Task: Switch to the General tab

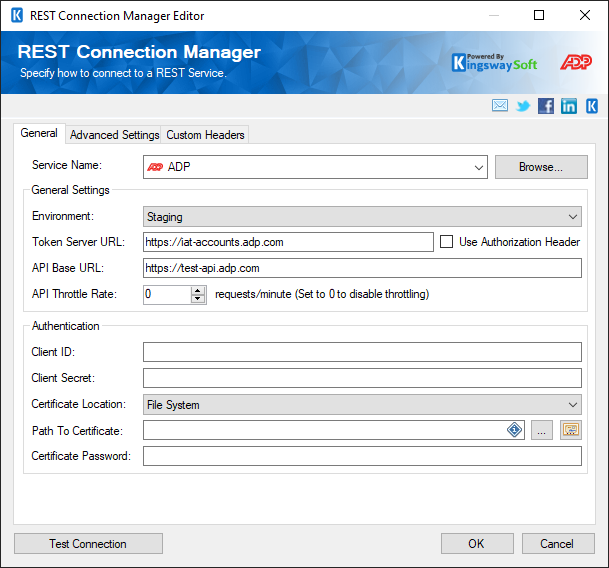Action: click(39, 133)
